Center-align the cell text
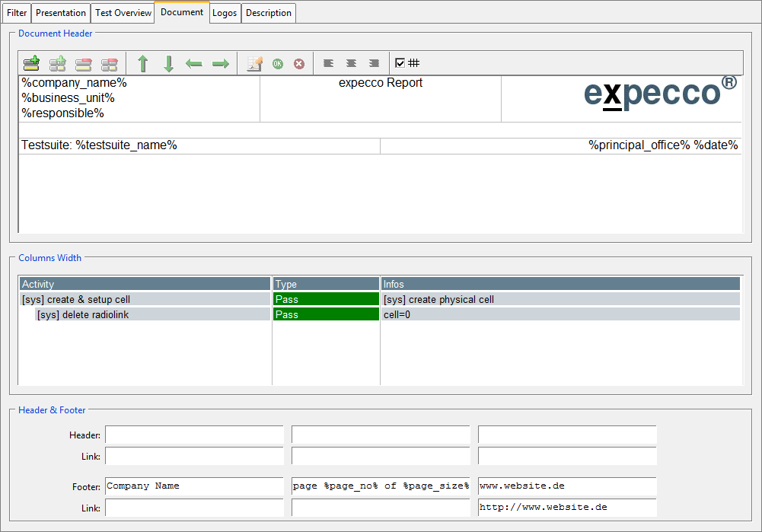 (351, 64)
